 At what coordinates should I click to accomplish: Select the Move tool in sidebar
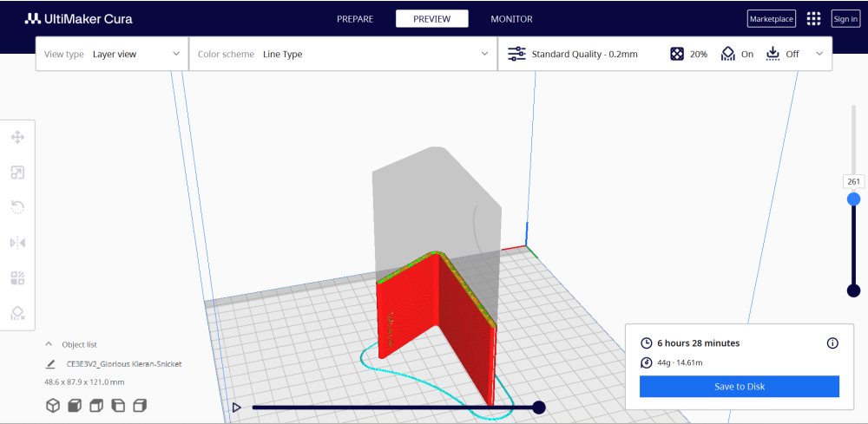tap(17, 137)
